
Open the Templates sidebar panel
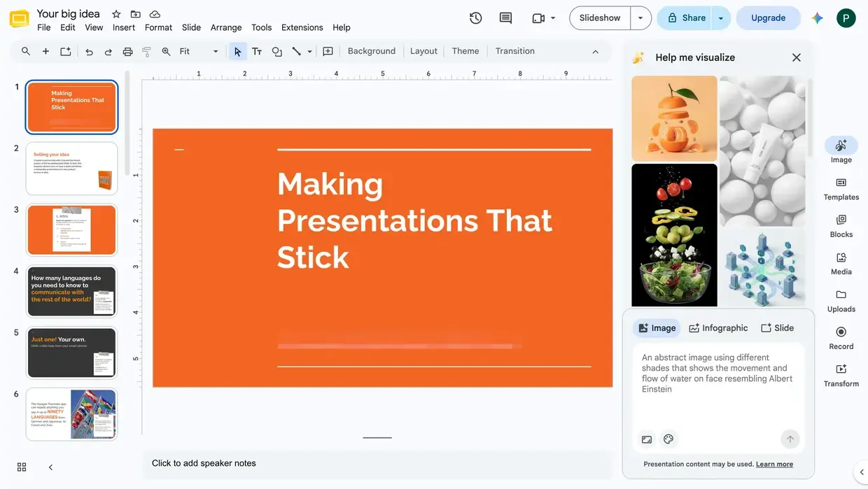click(x=841, y=188)
